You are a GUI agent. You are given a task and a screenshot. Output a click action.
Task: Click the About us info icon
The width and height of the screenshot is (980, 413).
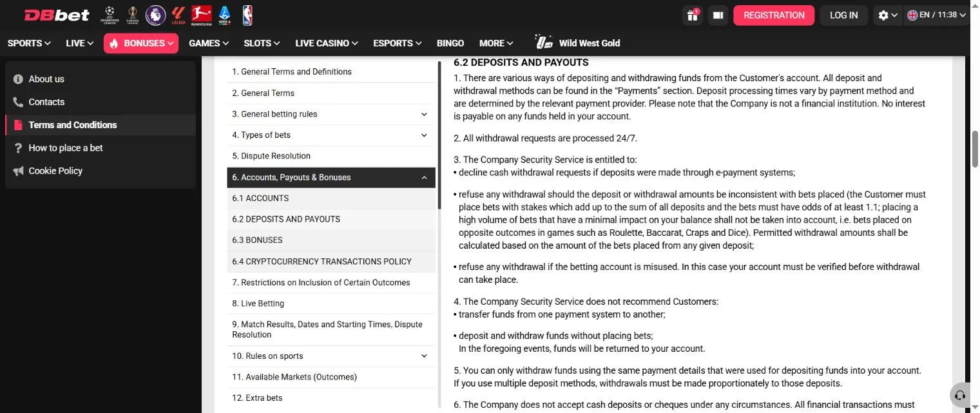point(18,79)
